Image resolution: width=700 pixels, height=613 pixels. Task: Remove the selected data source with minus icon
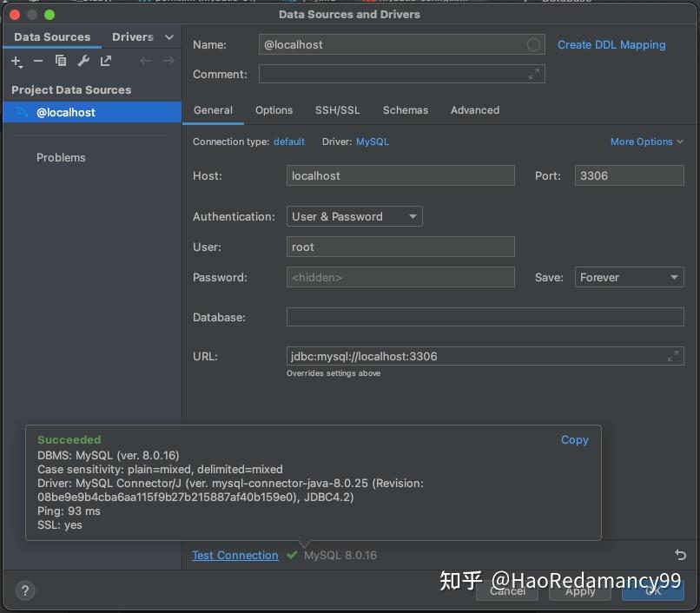pyautogui.click(x=38, y=61)
